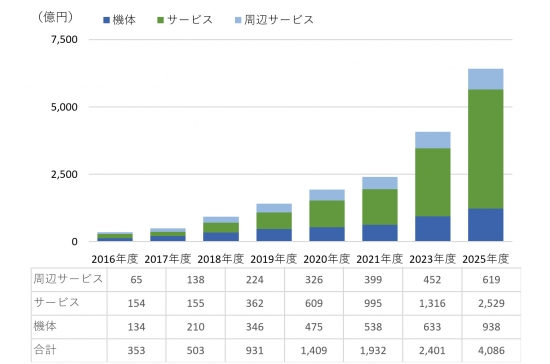Screen dimensions: 550x364
Task: Click the 2020年度 axis label
Action: (x=327, y=259)
